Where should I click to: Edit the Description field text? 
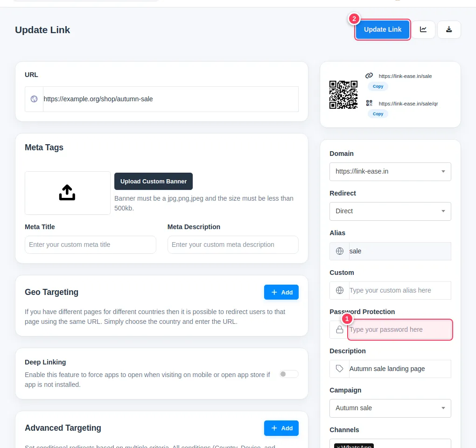point(400,369)
